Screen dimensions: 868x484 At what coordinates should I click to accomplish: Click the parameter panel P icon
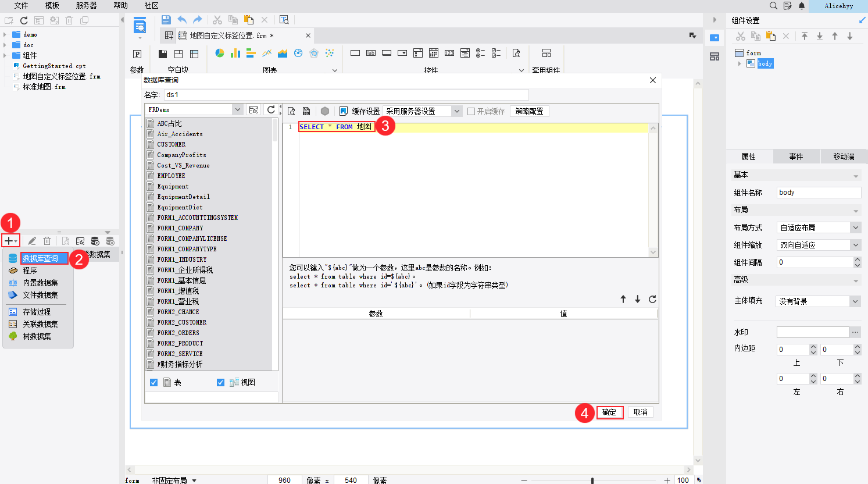coord(137,54)
